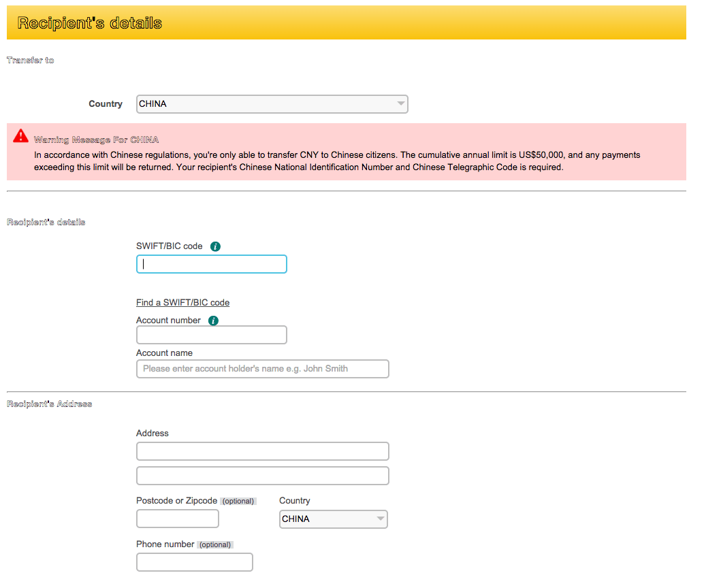Select the Account name text box

click(262, 369)
